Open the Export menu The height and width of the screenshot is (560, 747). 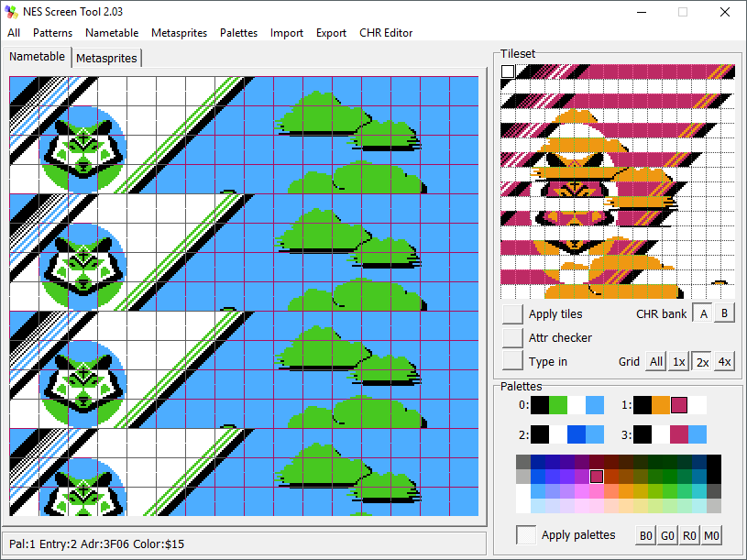pos(331,33)
